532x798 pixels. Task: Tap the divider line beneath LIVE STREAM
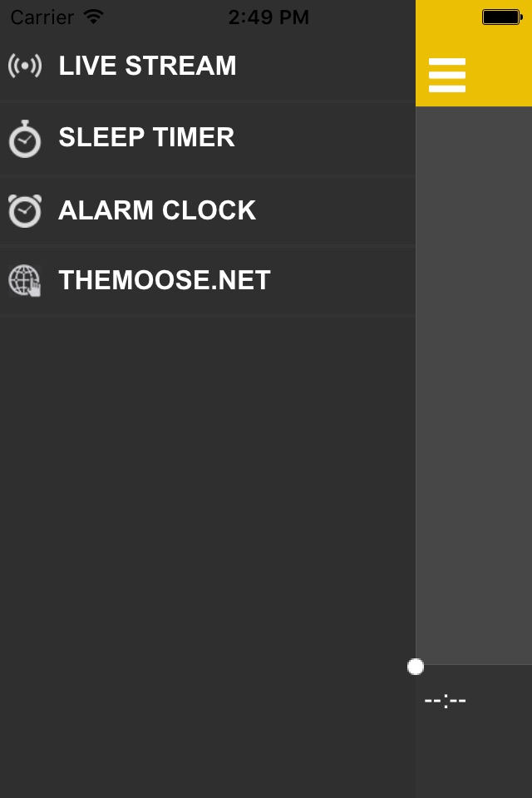[x=208, y=102]
